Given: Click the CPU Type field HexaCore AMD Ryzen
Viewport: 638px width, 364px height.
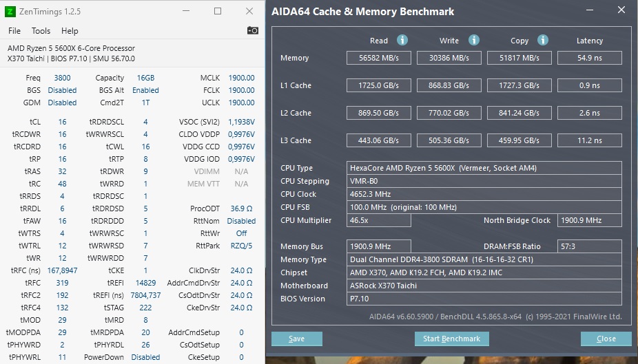Looking at the screenshot, I should pos(484,168).
